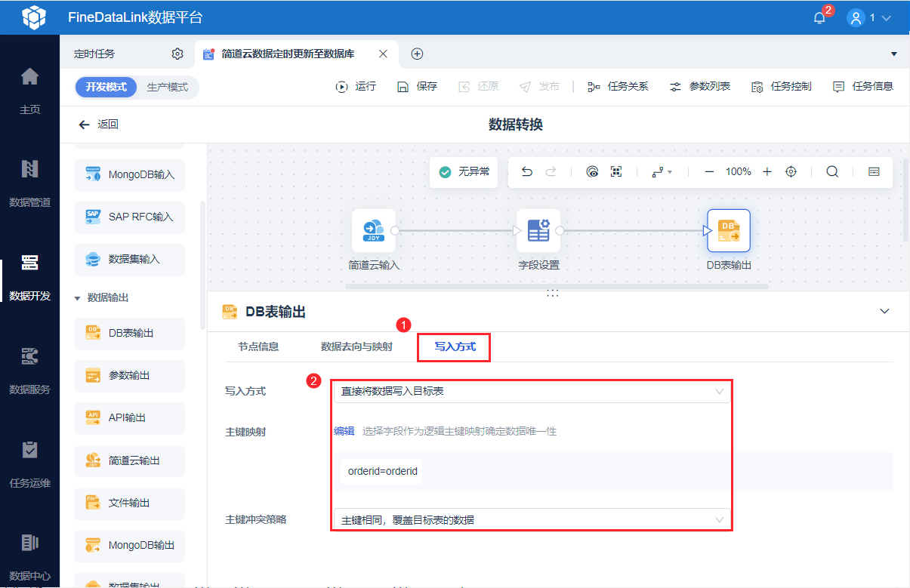Redo the canvas action
This screenshot has width=910, height=588.
(x=551, y=172)
